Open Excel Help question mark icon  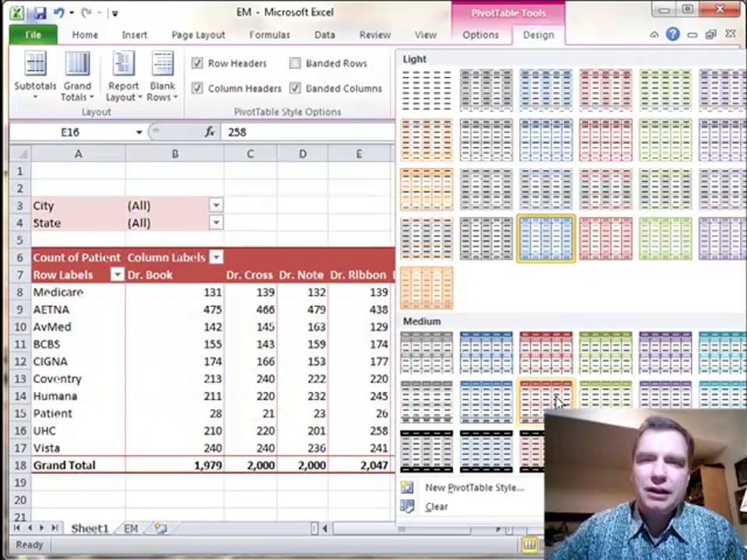[x=672, y=34]
